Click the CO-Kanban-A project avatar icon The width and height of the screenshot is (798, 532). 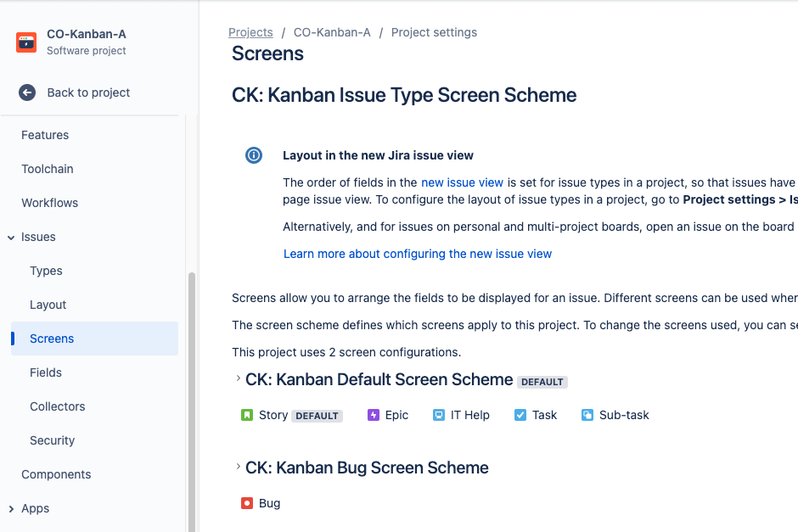[26, 42]
